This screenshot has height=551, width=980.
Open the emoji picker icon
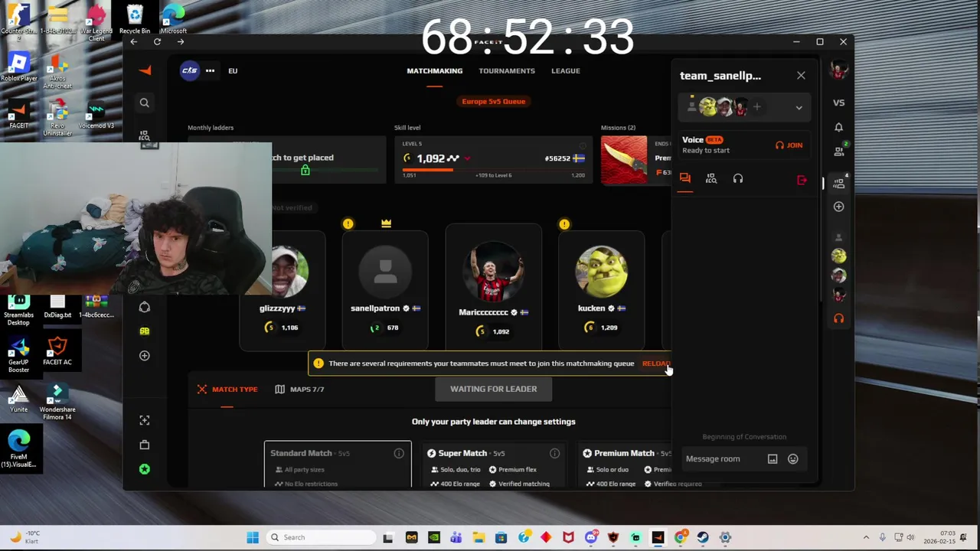[x=793, y=459]
